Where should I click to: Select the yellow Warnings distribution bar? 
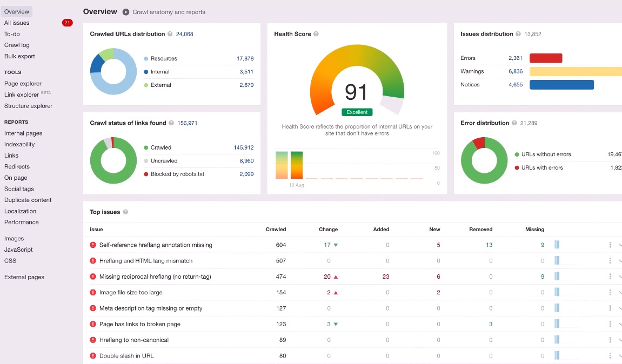[576, 71]
